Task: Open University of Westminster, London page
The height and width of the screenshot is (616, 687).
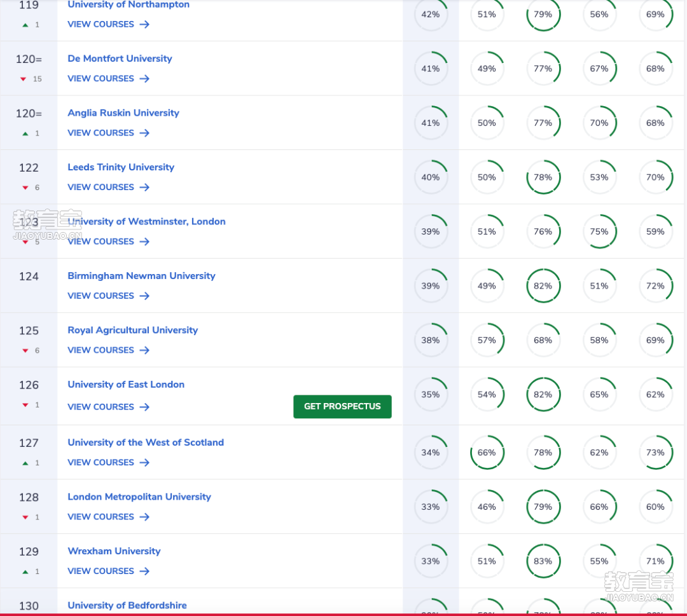Action: pos(146,221)
